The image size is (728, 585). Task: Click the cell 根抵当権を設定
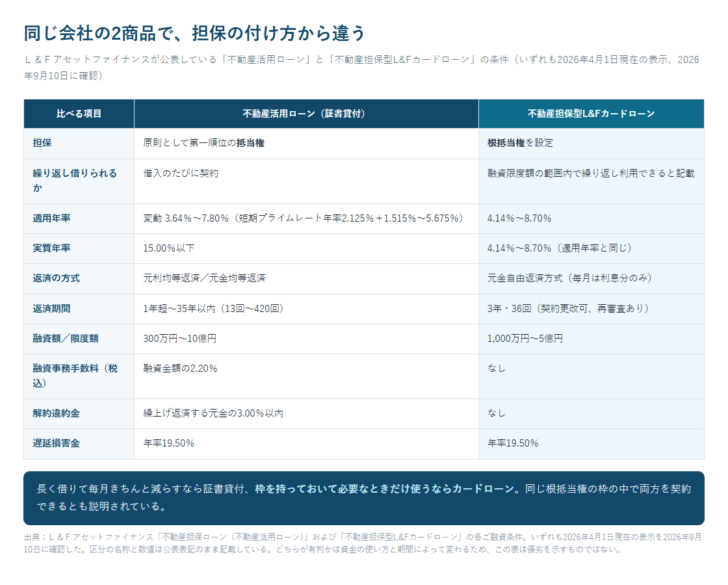pyautogui.click(x=591, y=143)
